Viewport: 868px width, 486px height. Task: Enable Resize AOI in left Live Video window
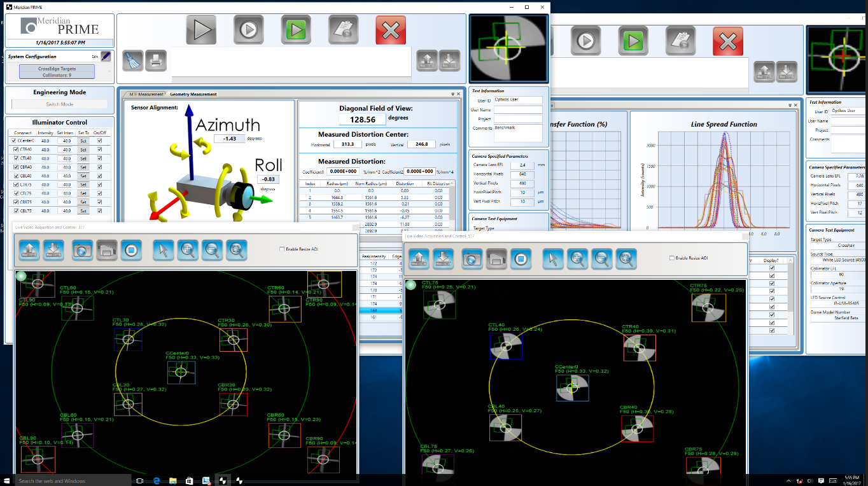[282, 249]
